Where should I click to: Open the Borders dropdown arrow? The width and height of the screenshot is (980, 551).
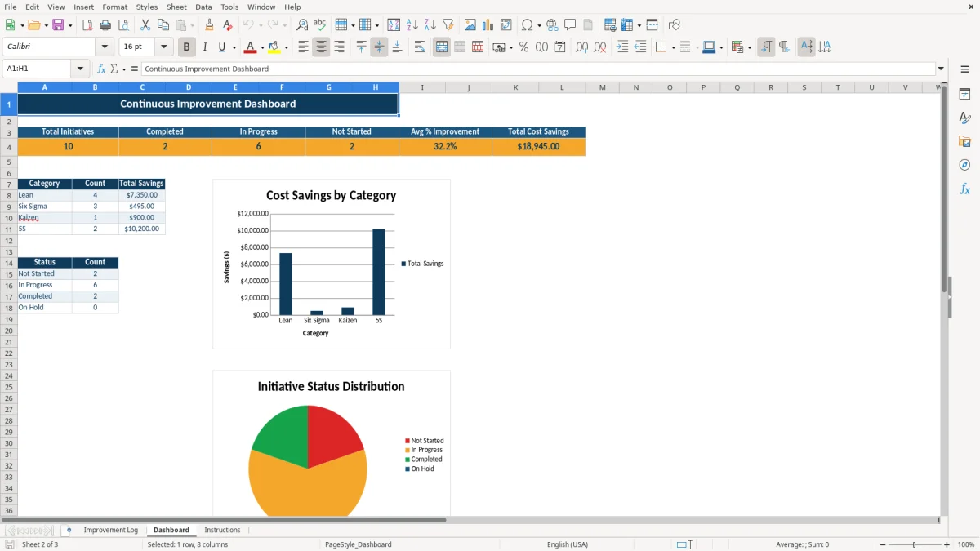tap(672, 47)
